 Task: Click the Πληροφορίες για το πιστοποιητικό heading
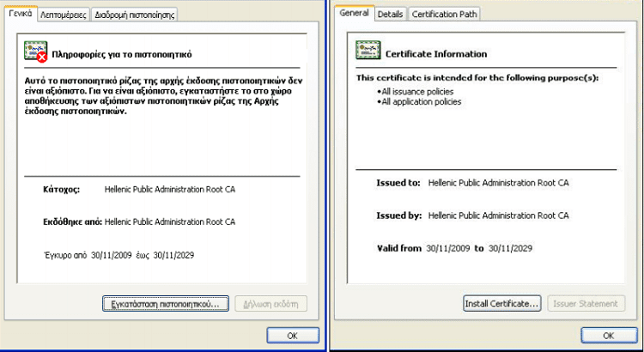[122, 54]
